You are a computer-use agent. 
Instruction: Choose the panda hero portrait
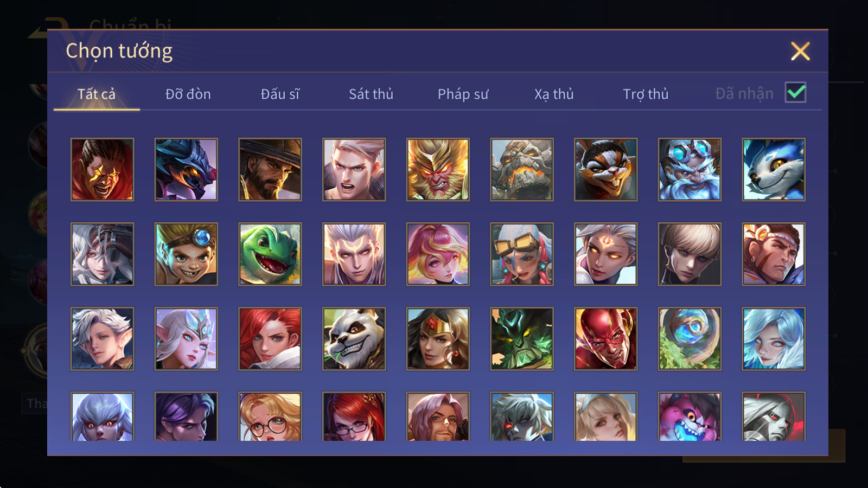354,339
